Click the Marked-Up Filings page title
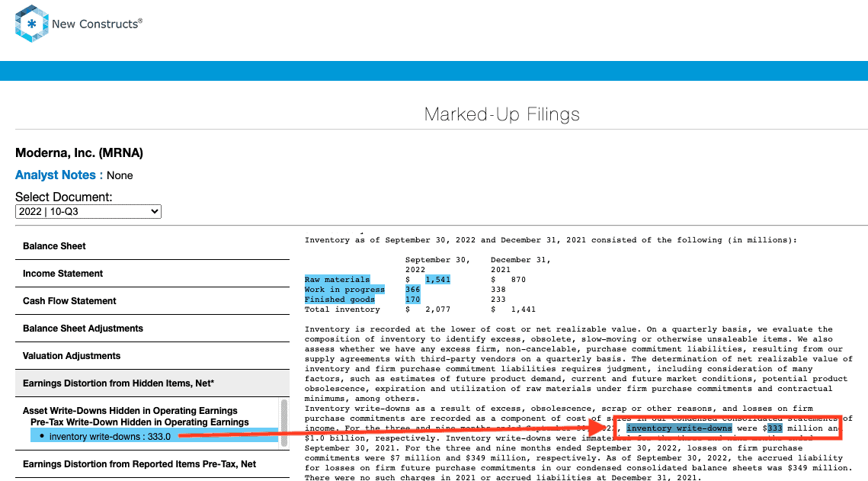Image resolution: width=868 pixels, height=481 pixels. 502,114
